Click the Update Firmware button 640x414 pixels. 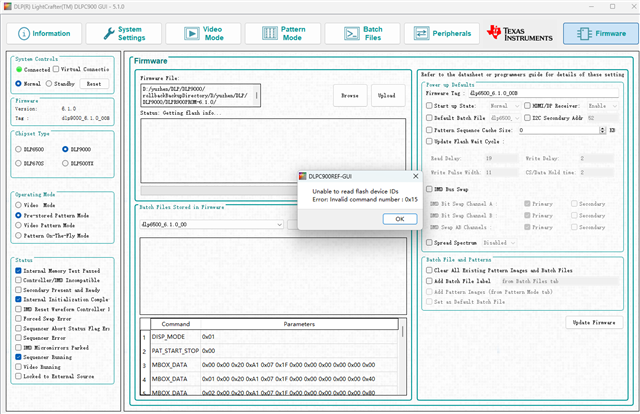594,323
